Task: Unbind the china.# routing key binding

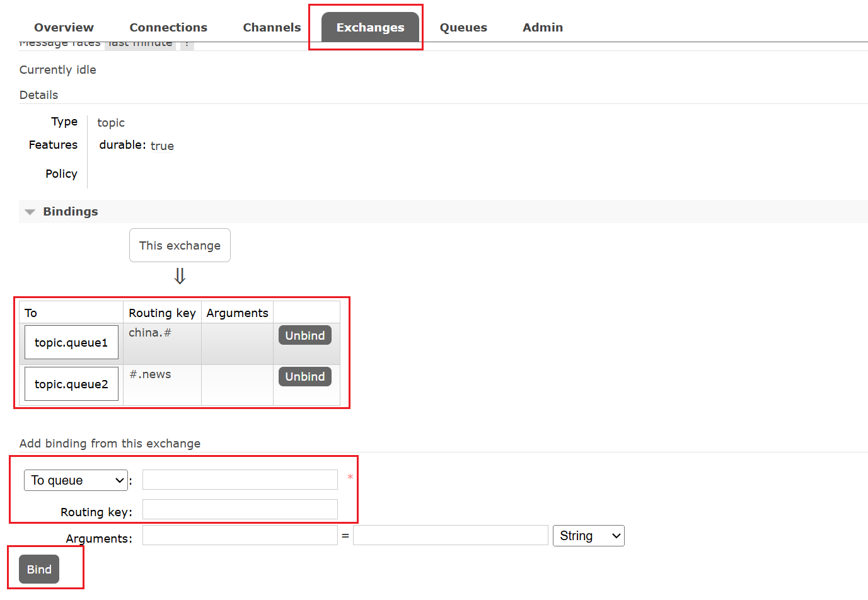Action: click(x=304, y=335)
